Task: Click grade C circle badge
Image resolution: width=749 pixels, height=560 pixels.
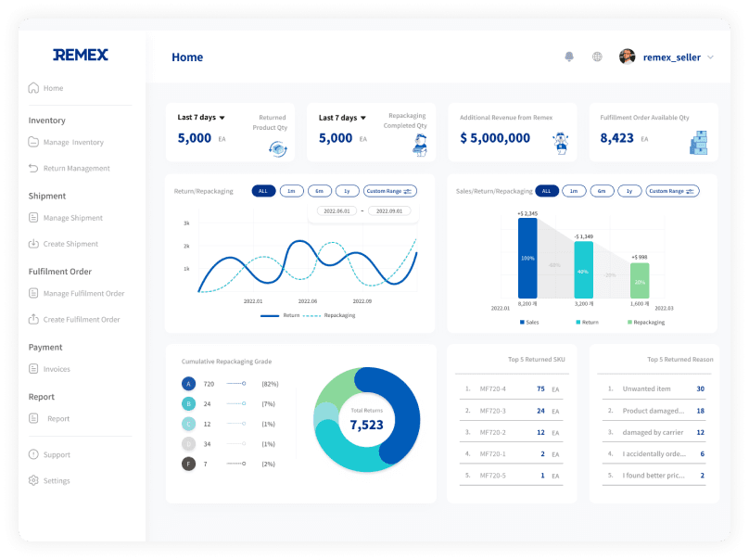Action: (x=189, y=424)
